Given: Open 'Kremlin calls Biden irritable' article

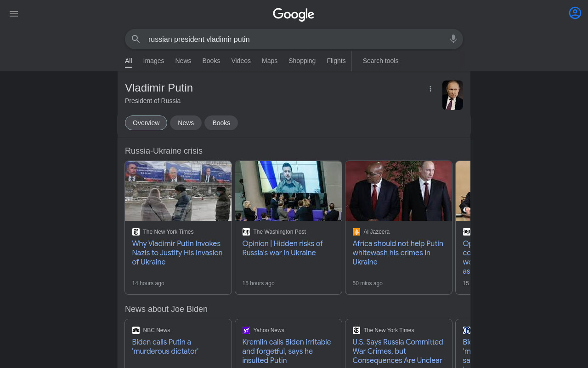Looking at the screenshot, I should (287, 351).
